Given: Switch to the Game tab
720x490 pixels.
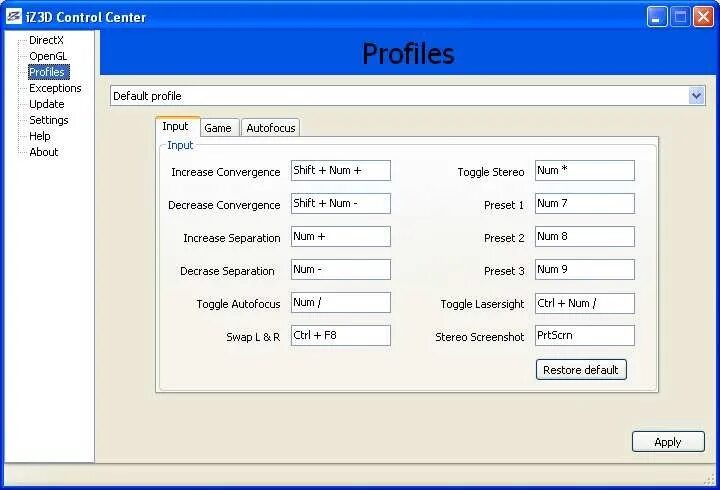Looking at the screenshot, I should point(219,128).
